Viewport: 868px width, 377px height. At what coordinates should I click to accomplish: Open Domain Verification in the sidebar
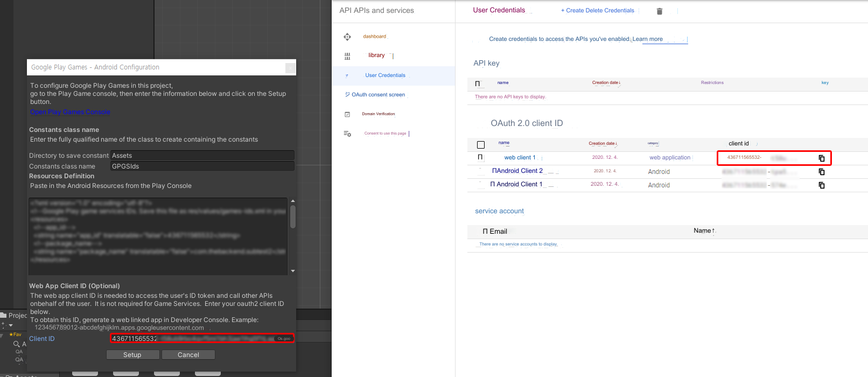(x=379, y=114)
